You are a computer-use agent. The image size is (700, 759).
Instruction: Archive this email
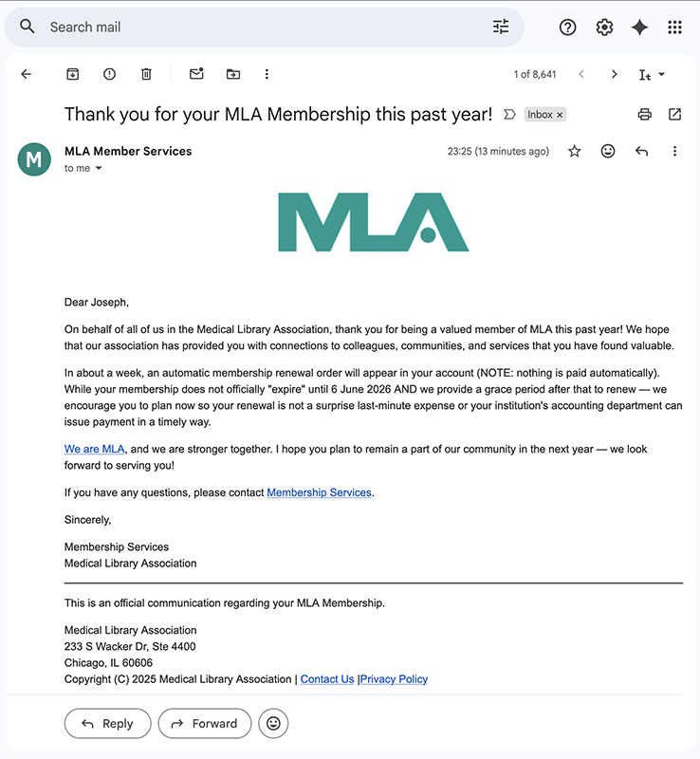72,74
